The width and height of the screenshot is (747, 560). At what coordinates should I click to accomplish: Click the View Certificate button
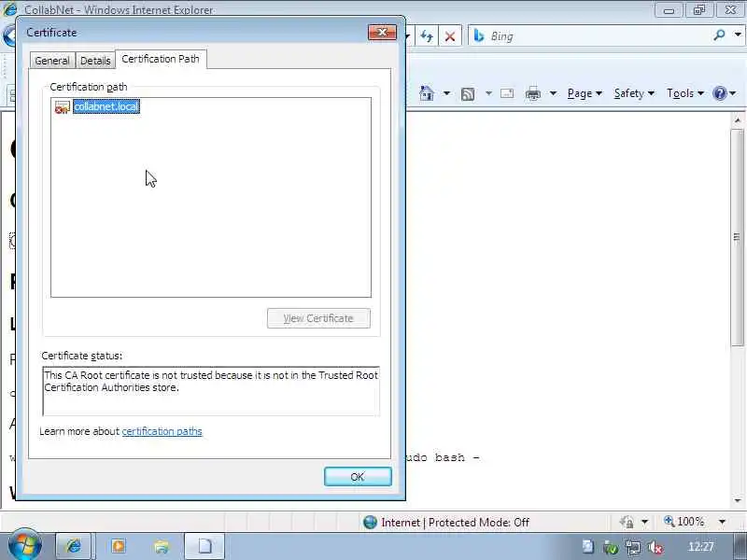point(318,318)
